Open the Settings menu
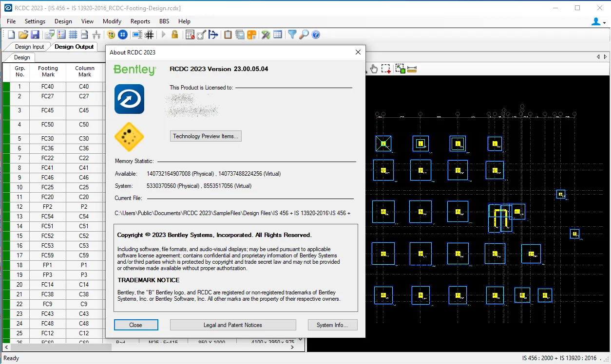 (x=35, y=21)
